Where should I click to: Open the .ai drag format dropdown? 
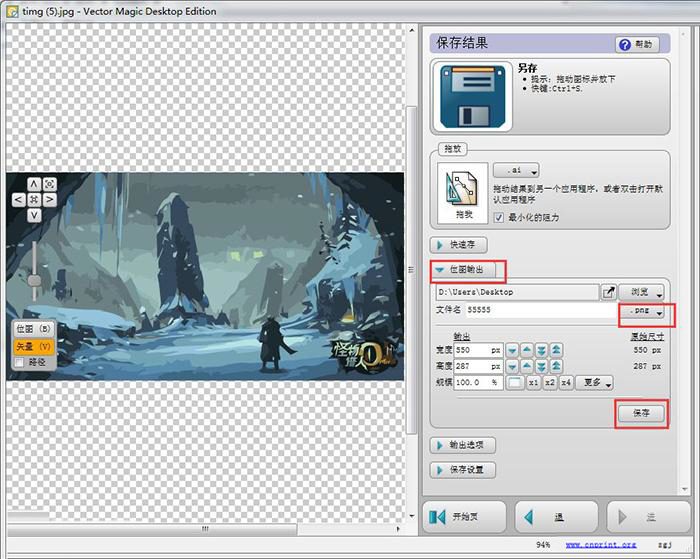[x=516, y=170]
